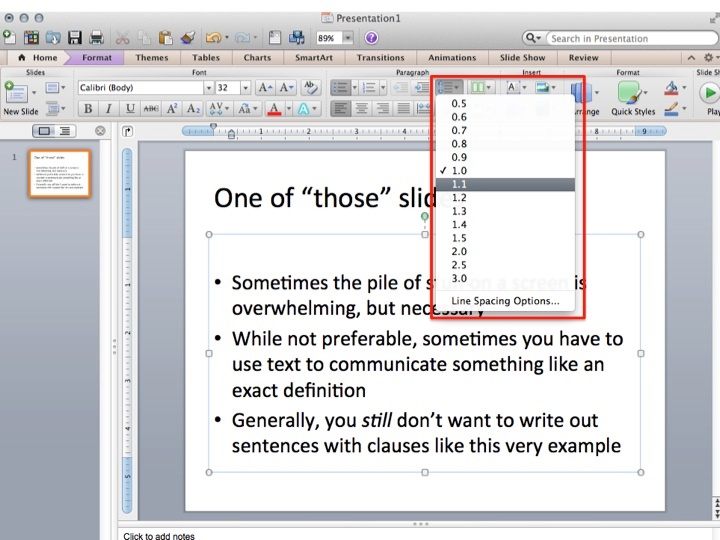Apply Subscript formatting
Viewport: 720px width, 540px height.
(193, 109)
